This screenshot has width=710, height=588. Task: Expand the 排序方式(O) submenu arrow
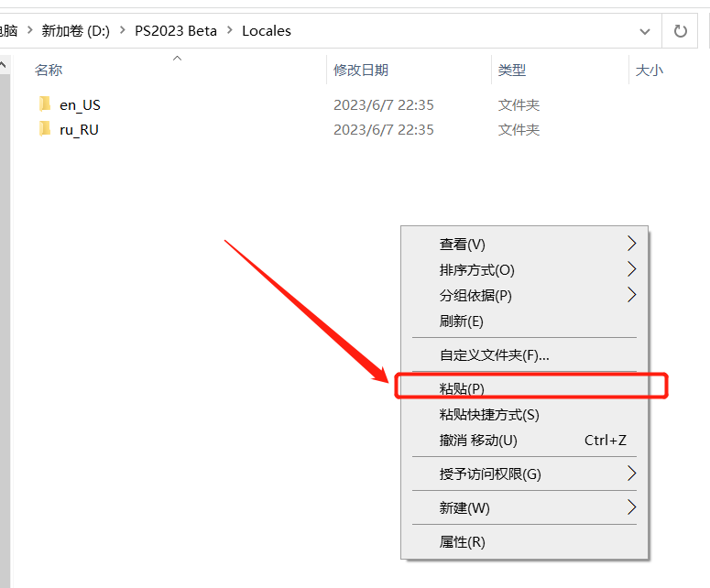point(631,269)
